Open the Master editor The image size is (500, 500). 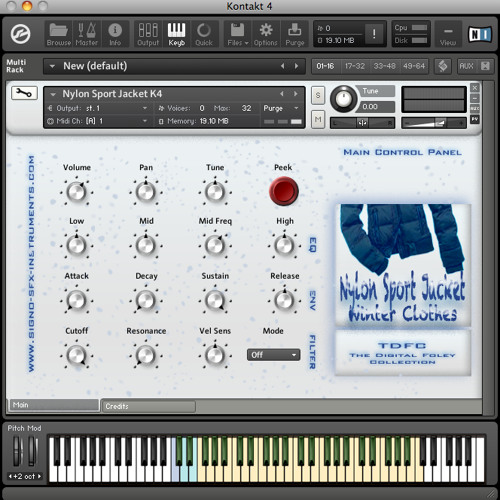(x=87, y=34)
